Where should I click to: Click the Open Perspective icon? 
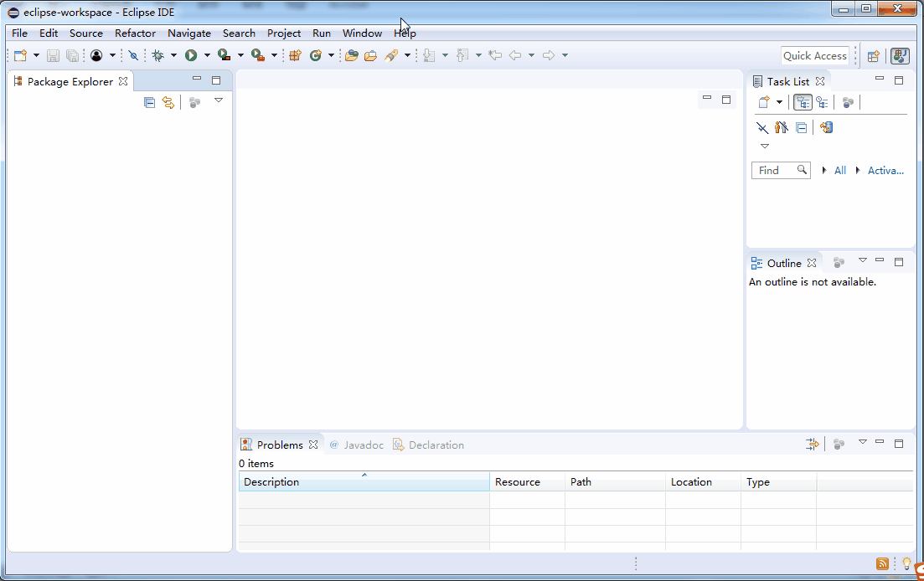point(873,55)
